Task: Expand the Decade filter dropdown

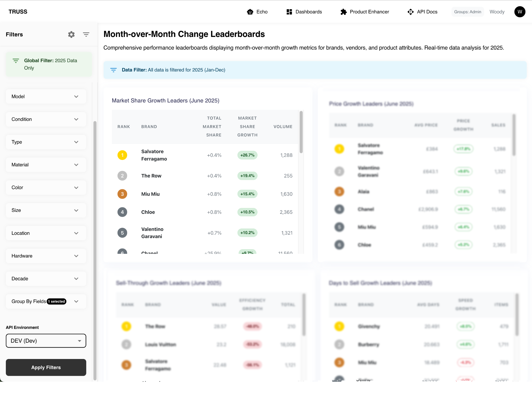Action: pyautogui.click(x=46, y=278)
